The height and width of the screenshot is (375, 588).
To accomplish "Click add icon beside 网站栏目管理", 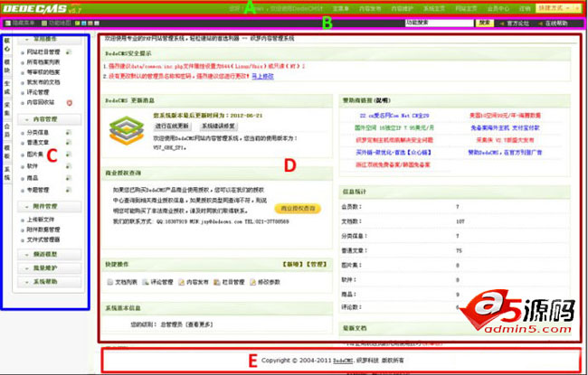I will point(69,52).
